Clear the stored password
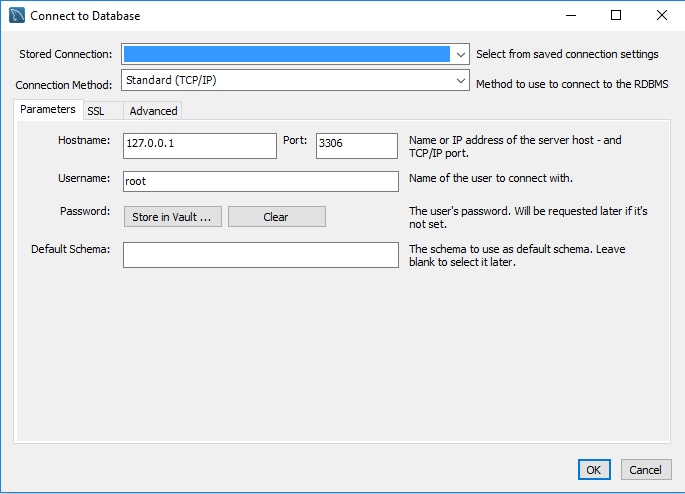Screen dimensions: 685x494 point(276,217)
